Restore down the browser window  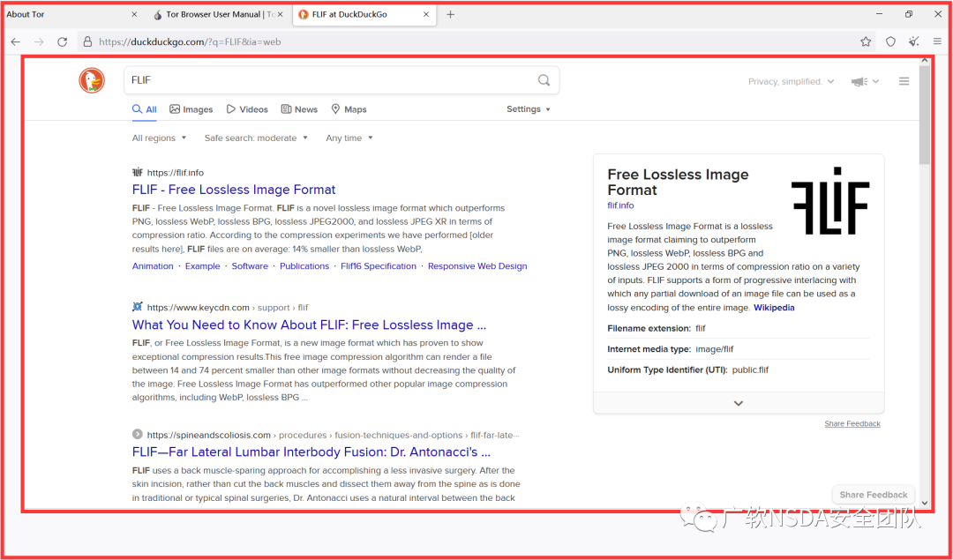(x=909, y=14)
